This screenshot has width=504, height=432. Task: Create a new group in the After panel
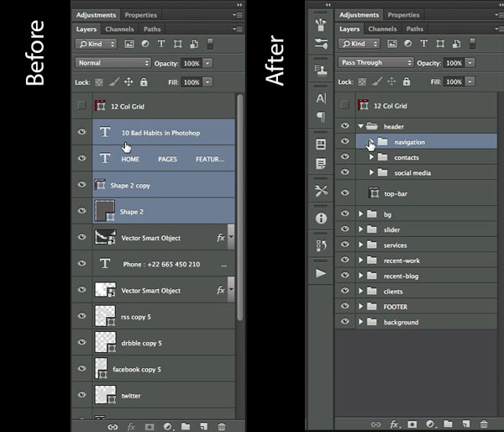pyautogui.click(x=449, y=423)
